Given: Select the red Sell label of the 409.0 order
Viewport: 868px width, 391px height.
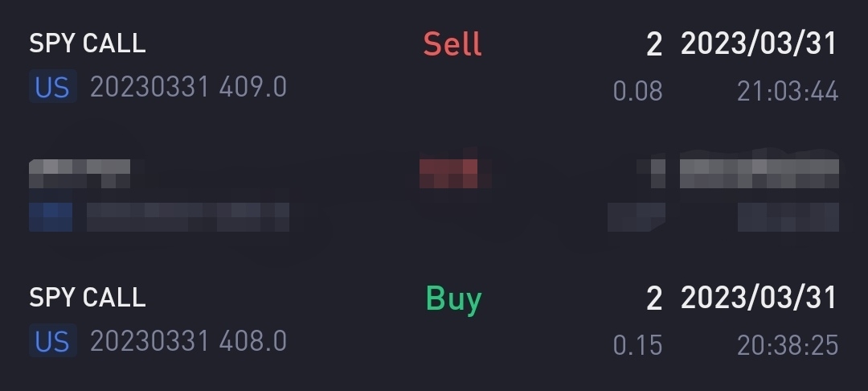Looking at the screenshot, I should [x=452, y=43].
